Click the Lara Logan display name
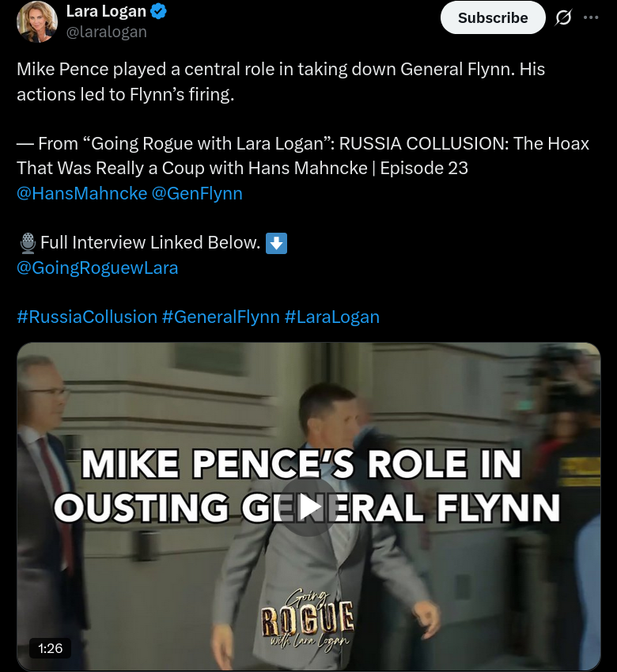The width and height of the screenshot is (617, 672). click(106, 12)
